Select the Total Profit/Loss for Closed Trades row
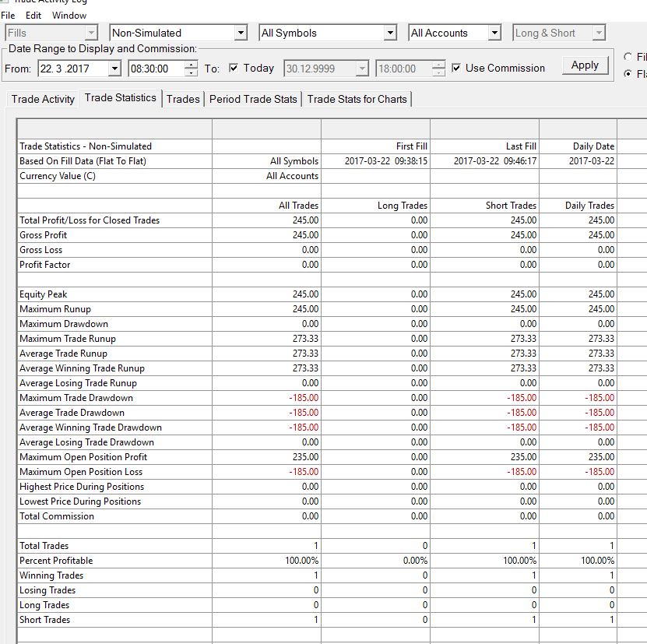The height and width of the screenshot is (644, 647). click(x=317, y=220)
